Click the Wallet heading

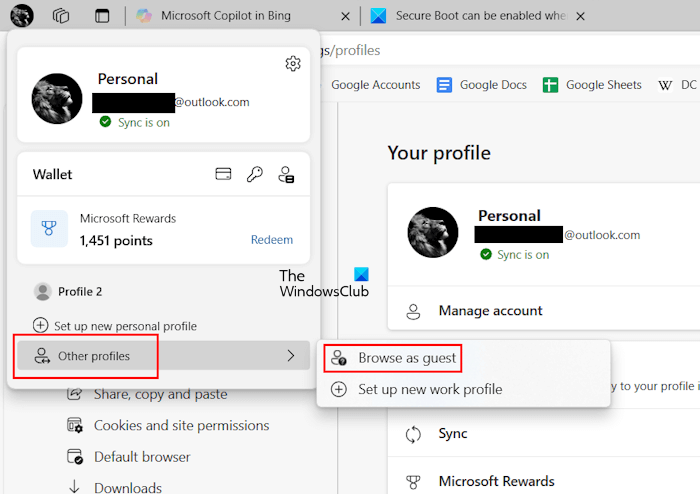tap(52, 174)
